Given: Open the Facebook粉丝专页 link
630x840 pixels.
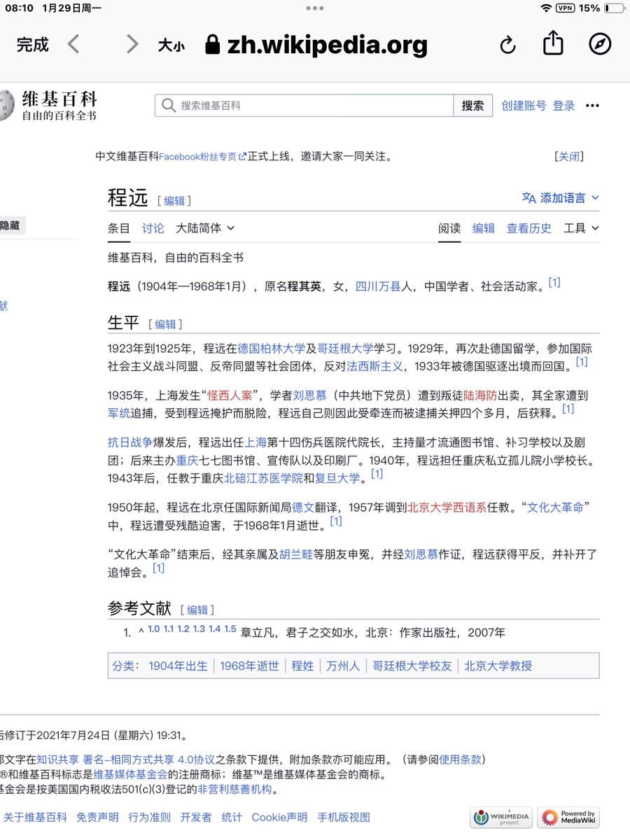Looking at the screenshot, I should [x=202, y=157].
